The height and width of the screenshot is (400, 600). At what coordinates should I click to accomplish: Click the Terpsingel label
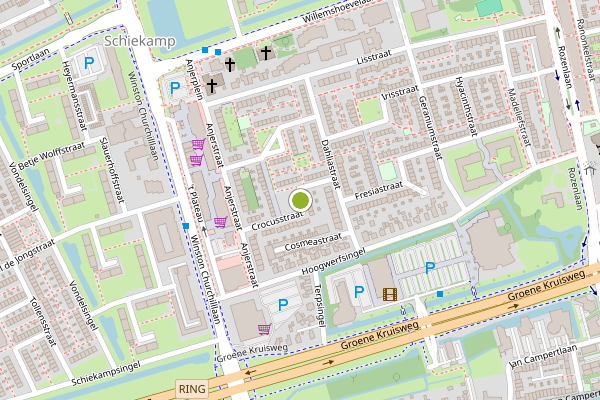click(319, 305)
